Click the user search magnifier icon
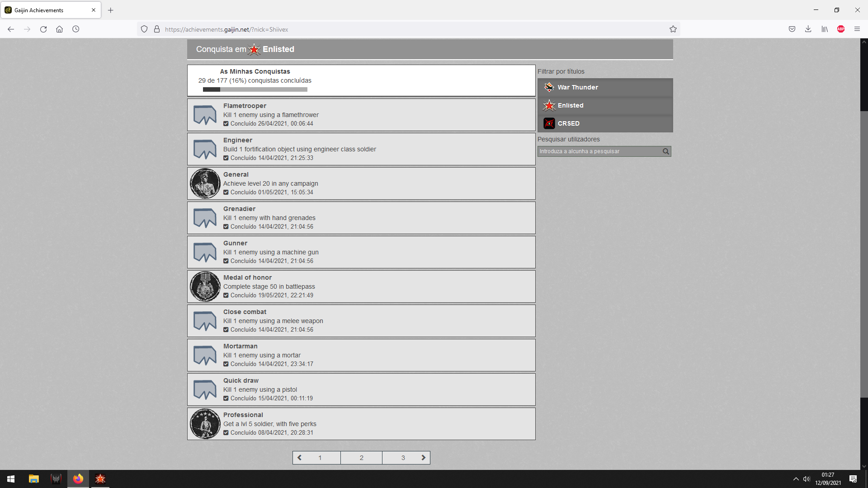This screenshot has height=488, width=868. [x=665, y=151]
